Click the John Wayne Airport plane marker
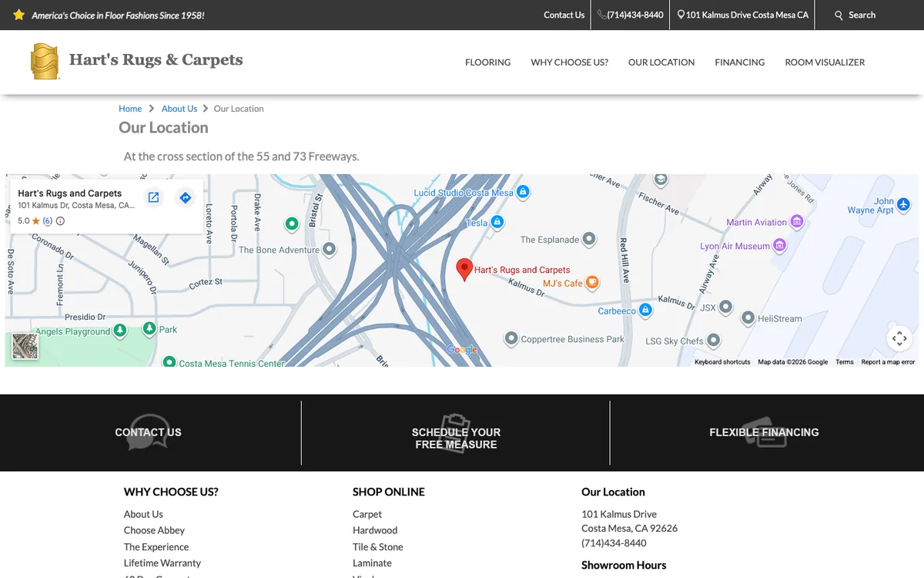This screenshot has width=924, height=578. (x=904, y=205)
